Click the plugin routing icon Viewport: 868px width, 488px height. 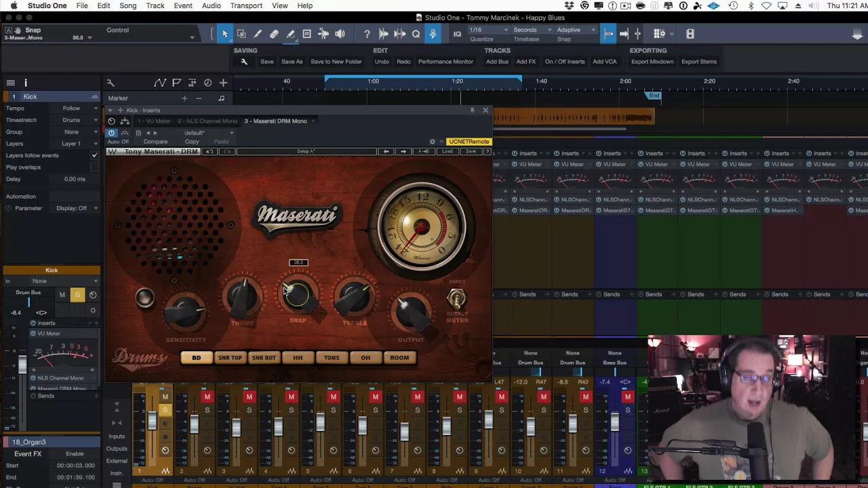[x=125, y=121]
